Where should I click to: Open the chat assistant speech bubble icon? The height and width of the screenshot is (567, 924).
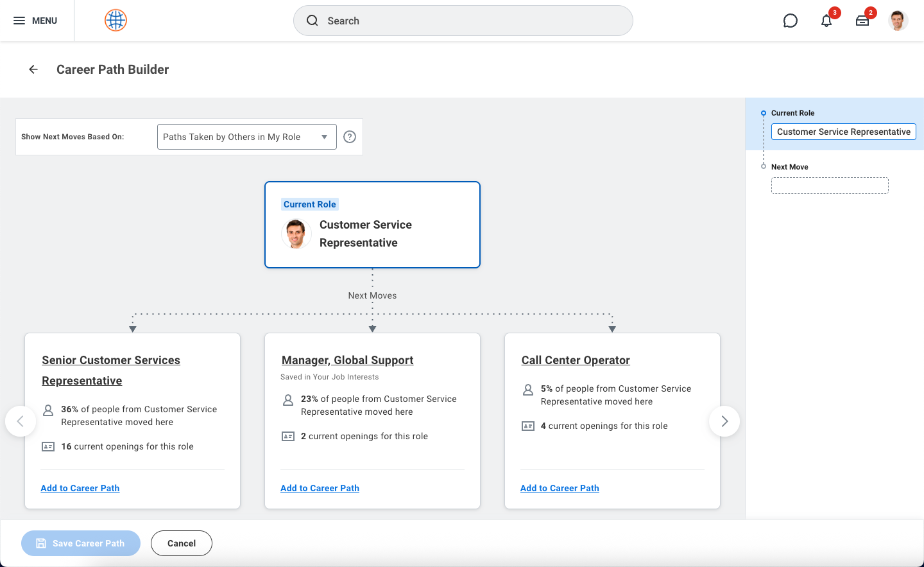[x=790, y=21]
